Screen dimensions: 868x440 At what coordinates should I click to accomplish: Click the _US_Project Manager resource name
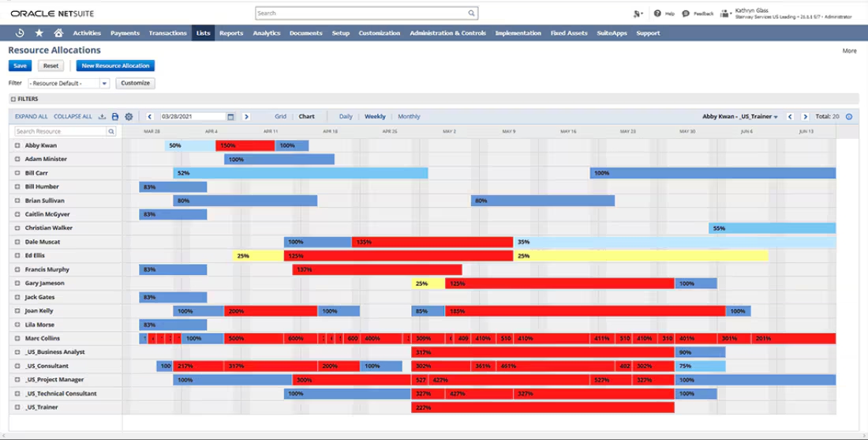click(54, 380)
